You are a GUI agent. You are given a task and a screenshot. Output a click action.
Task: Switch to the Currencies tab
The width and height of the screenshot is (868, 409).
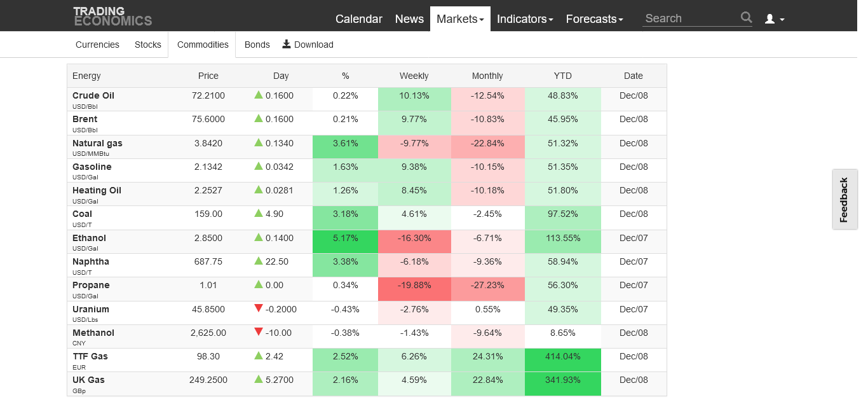pyautogui.click(x=97, y=45)
